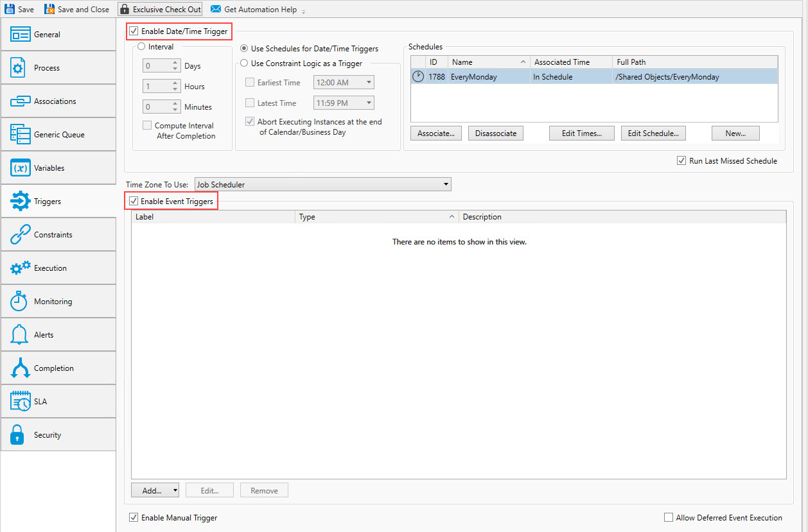Click the Disassociate button
This screenshot has height=532, width=808.
coord(495,133)
